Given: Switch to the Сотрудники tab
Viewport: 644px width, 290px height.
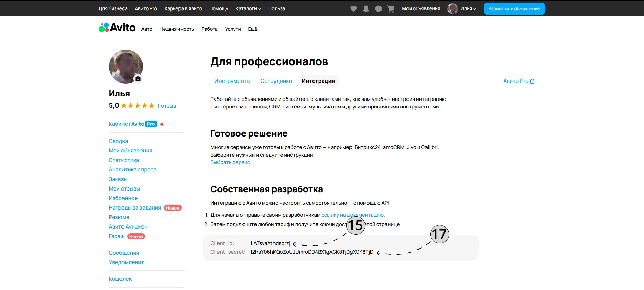Looking at the screenshot, I should pyautogui.click(x=276, y=81).
